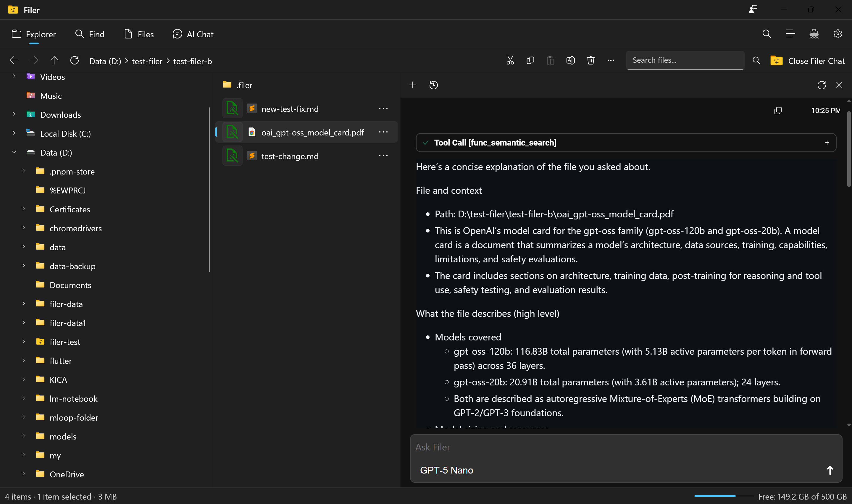852x504 pixels.
Task: Expand the Tool Call func_semantic_search details
Action: pos(827,143)
